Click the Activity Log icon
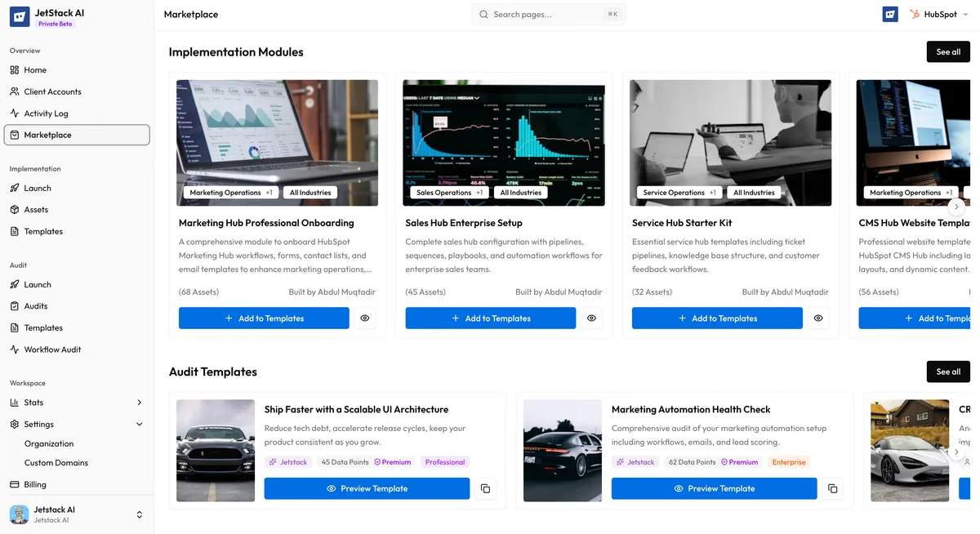This screenshot has width=980, height=534. tap(14, 113)
